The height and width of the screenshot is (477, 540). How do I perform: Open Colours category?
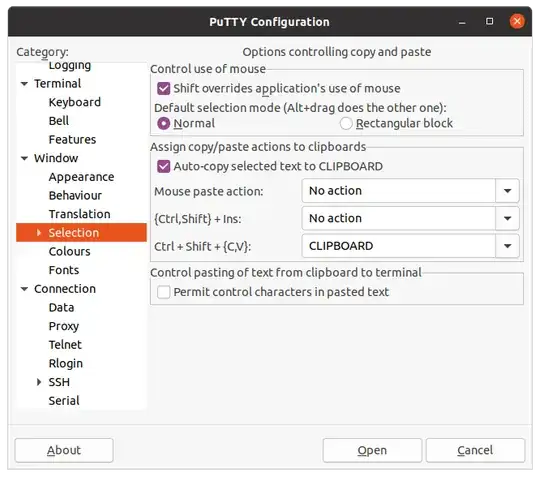70,251
